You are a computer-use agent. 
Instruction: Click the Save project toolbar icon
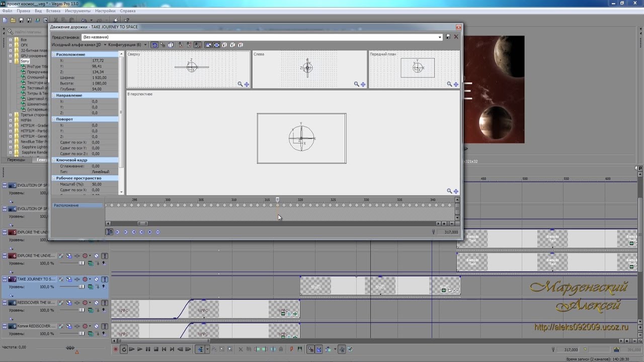tap(21, 20)
